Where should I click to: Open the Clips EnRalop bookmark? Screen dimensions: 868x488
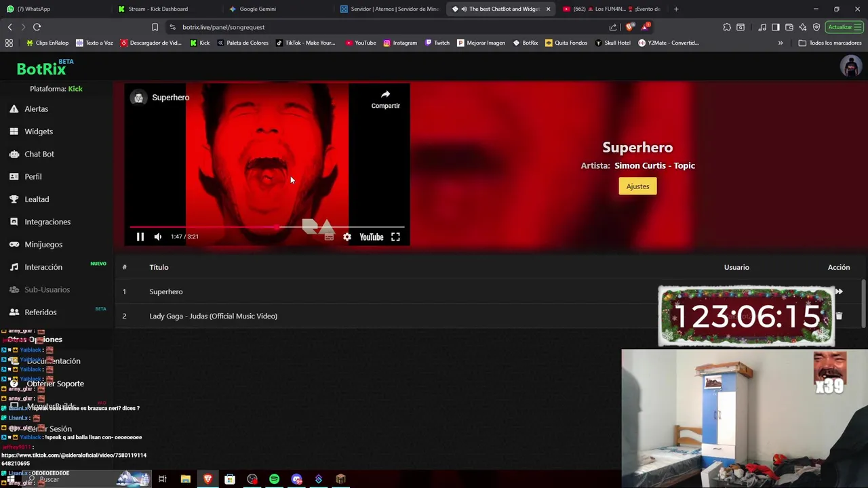point(47,43)
